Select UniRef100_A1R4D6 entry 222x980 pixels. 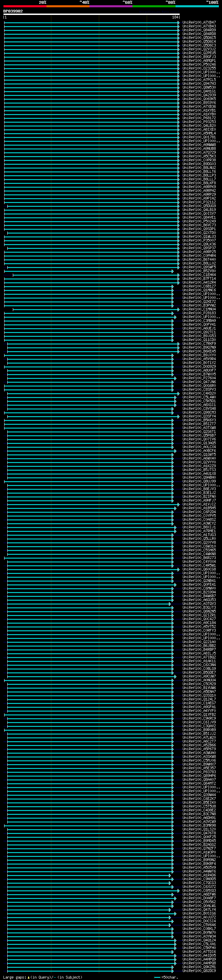coord(199,875)
